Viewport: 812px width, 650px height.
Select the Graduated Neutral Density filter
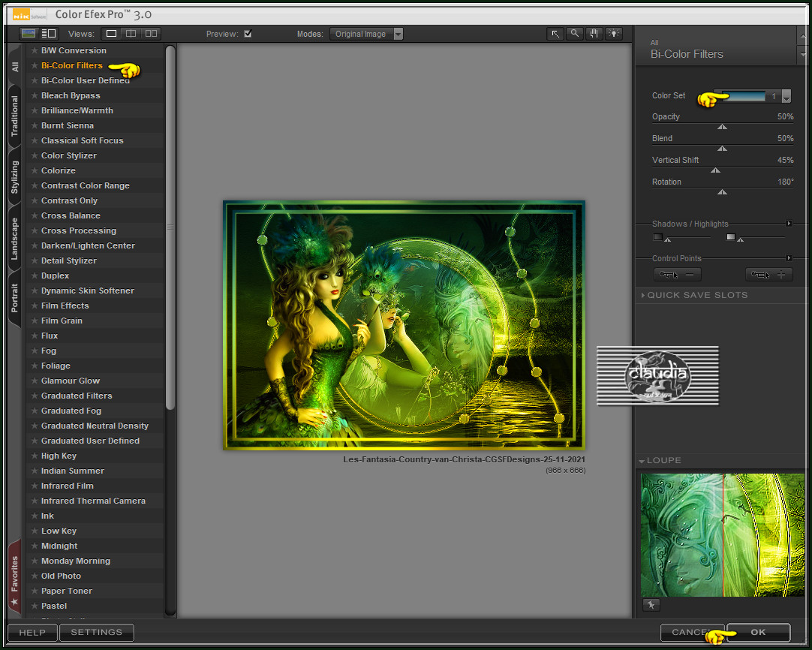(95, 426)
